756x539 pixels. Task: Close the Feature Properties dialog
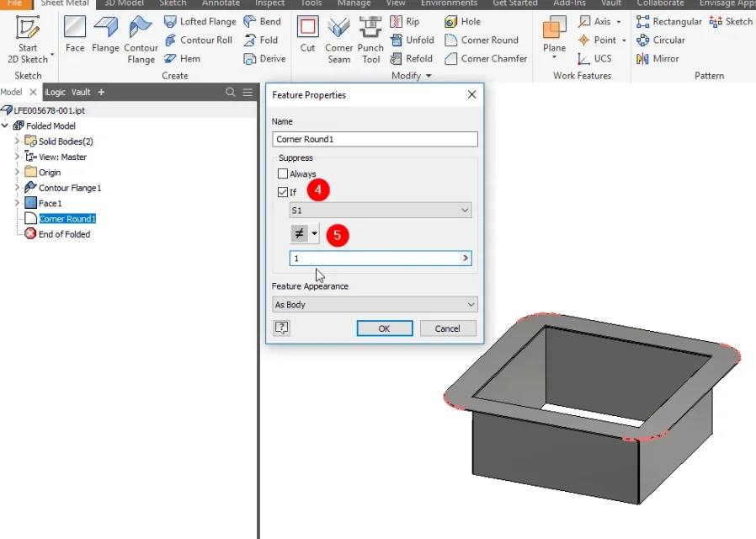click(472, 94)
